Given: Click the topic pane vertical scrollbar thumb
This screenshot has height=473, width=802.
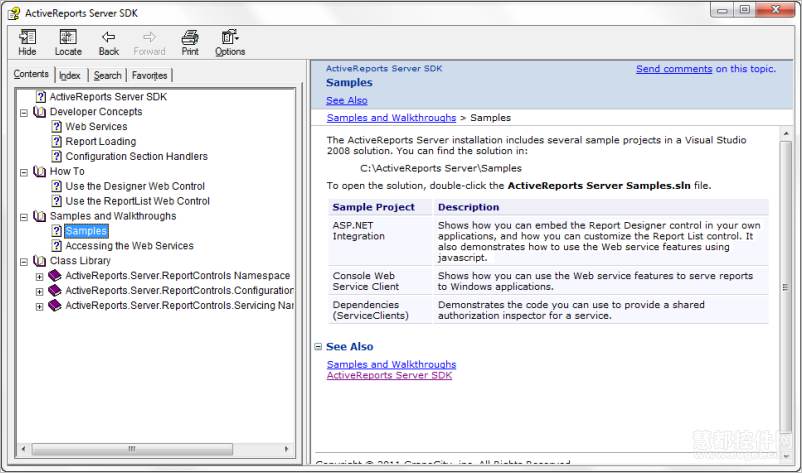Looking at the screenshot, I should 785,287.
